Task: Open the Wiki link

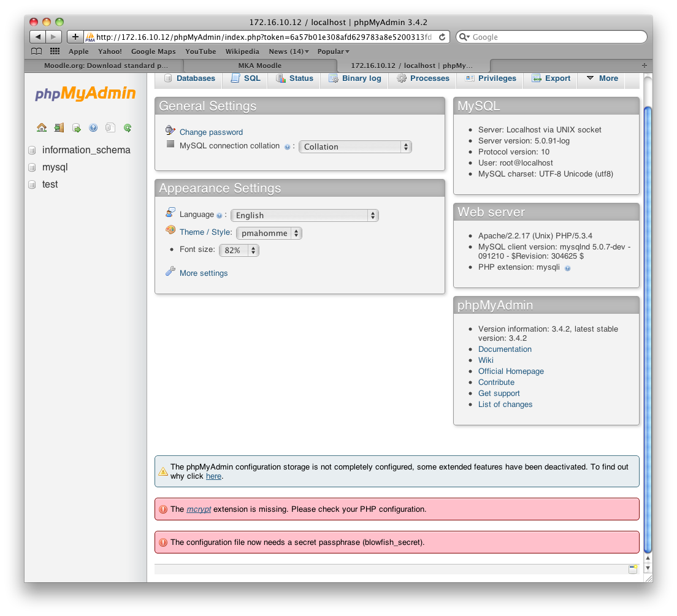Action: point(486,360)
